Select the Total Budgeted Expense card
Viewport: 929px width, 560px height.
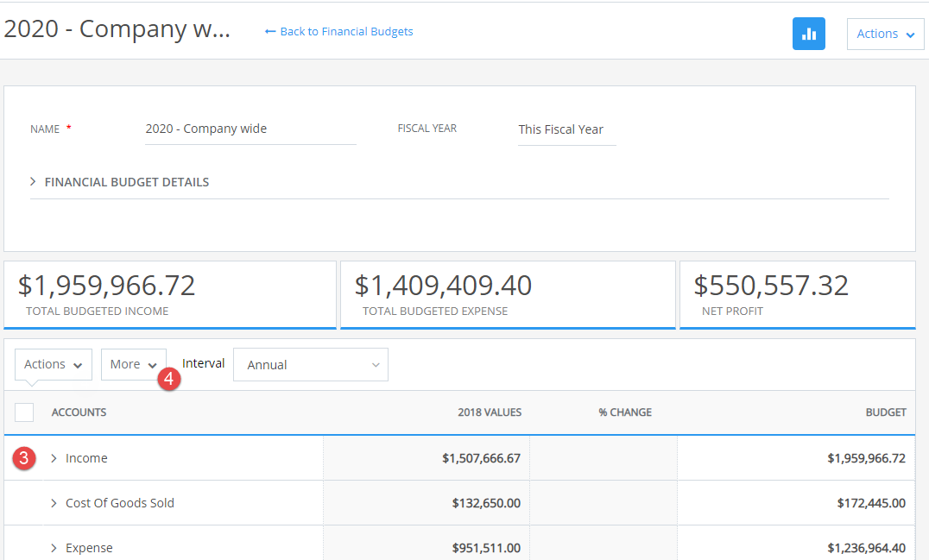click(508, 295)
